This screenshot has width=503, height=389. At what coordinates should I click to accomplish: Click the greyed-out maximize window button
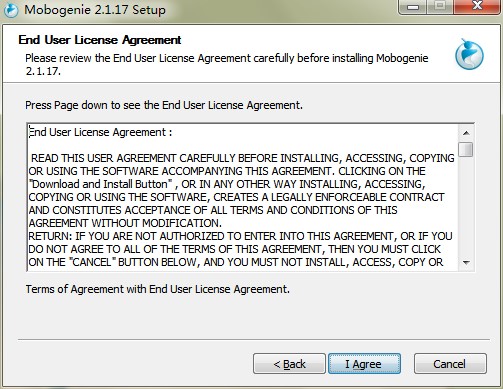click(440, 7)
